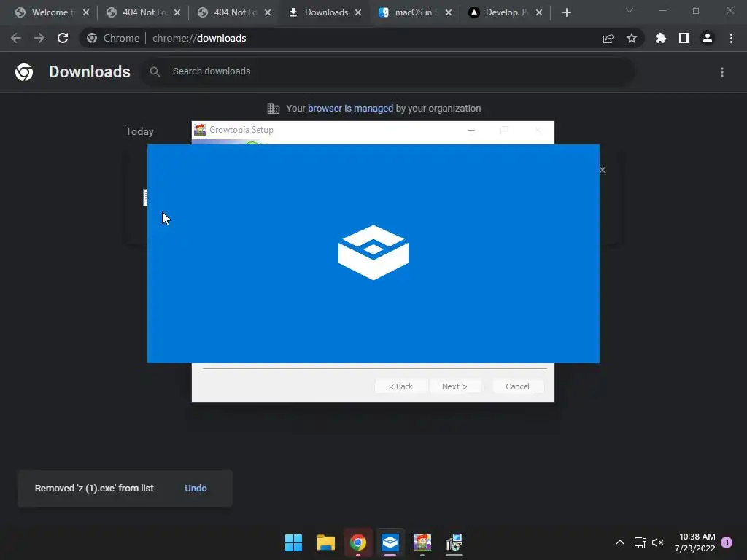Click the 'Today' date heading
This screenshot has height=560, width=747.
(x=139, y=131)
